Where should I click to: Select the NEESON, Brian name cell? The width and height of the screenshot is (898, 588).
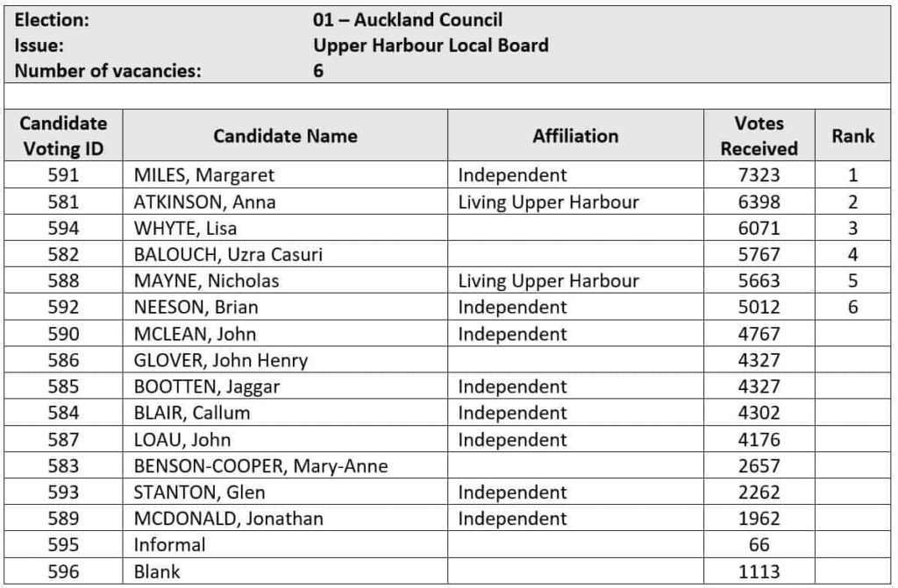(196, 308)
